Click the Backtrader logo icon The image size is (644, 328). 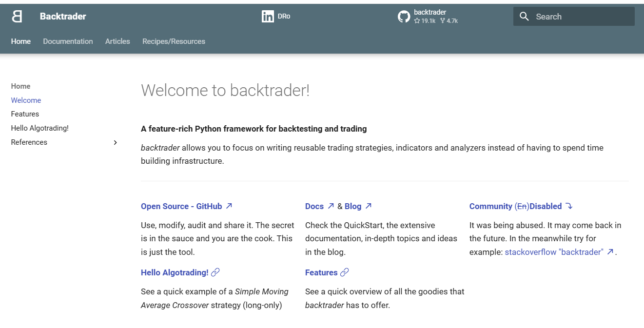point(17,16)
